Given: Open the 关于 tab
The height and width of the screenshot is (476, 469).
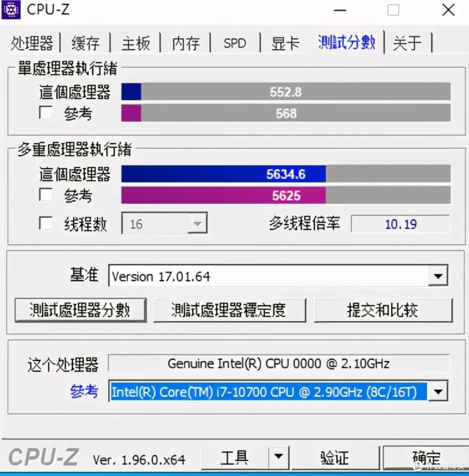Looking at the screenshot, I should click(407, 43).
